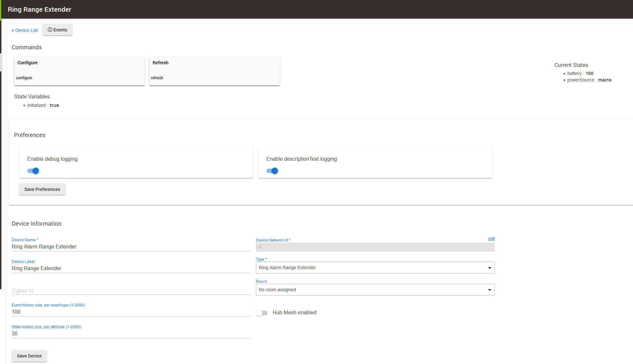Open the Events button

point(57,30)
